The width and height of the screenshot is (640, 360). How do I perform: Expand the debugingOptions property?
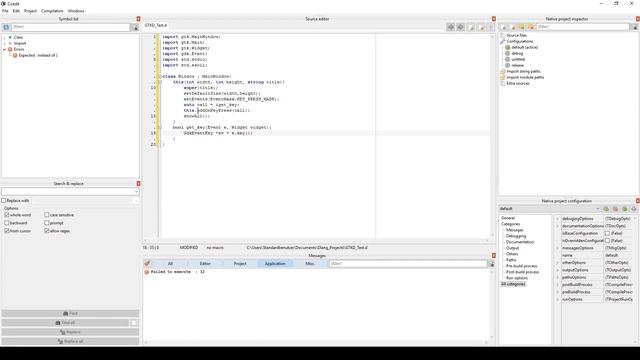tap(558, 219)
